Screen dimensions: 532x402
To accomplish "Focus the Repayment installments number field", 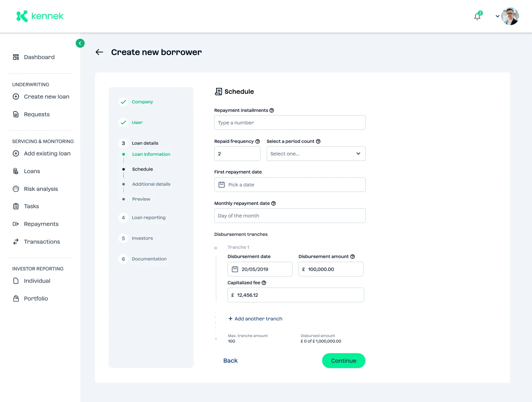I will (x=290, y=123).
